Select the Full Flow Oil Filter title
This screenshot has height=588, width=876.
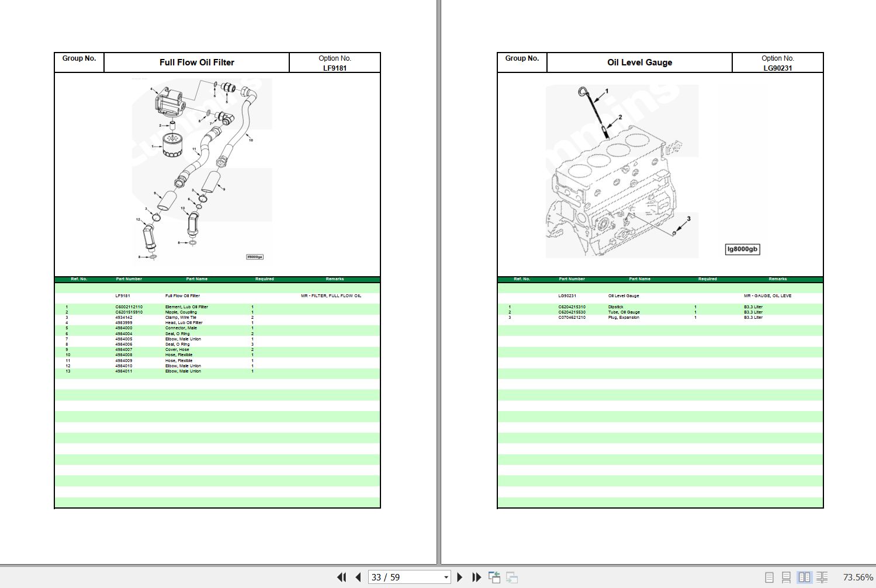(196, 62)
